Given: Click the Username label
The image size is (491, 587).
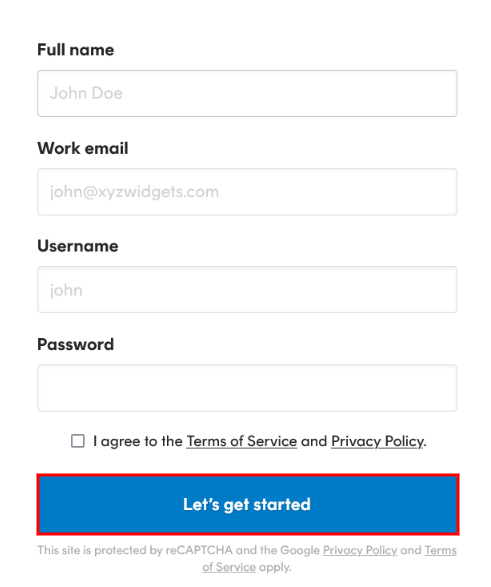Looking at the screenshot, I should tap(78, 246).
